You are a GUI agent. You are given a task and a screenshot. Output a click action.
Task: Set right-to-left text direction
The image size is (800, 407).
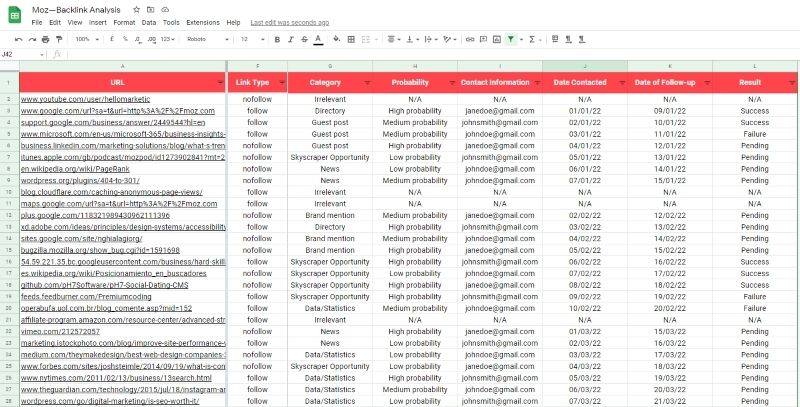click(x=582, y=39)
